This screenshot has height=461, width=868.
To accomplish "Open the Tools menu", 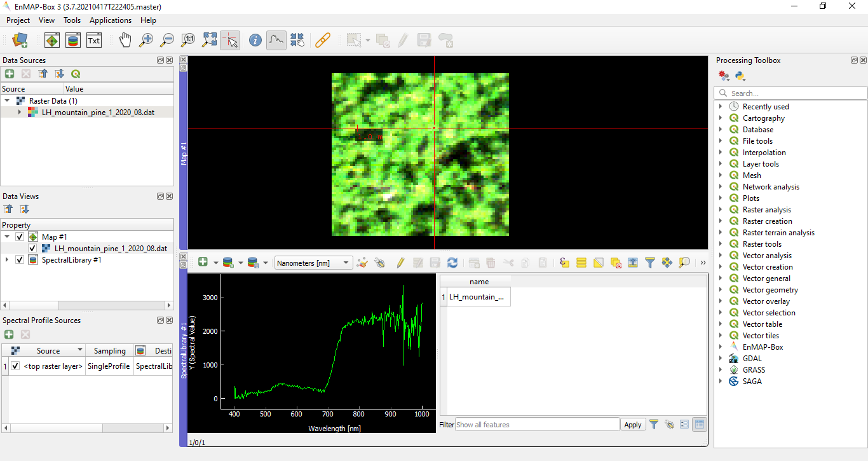I will click(72, 20).
